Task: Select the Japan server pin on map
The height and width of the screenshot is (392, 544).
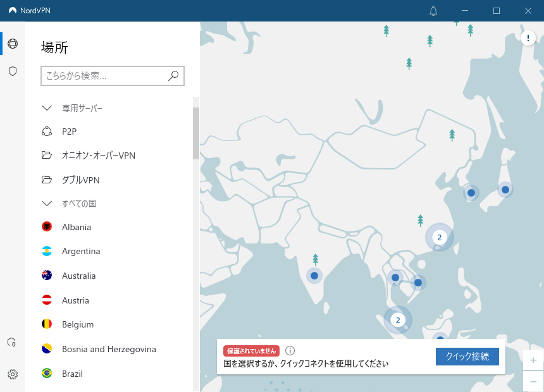Action: (505, 190)
